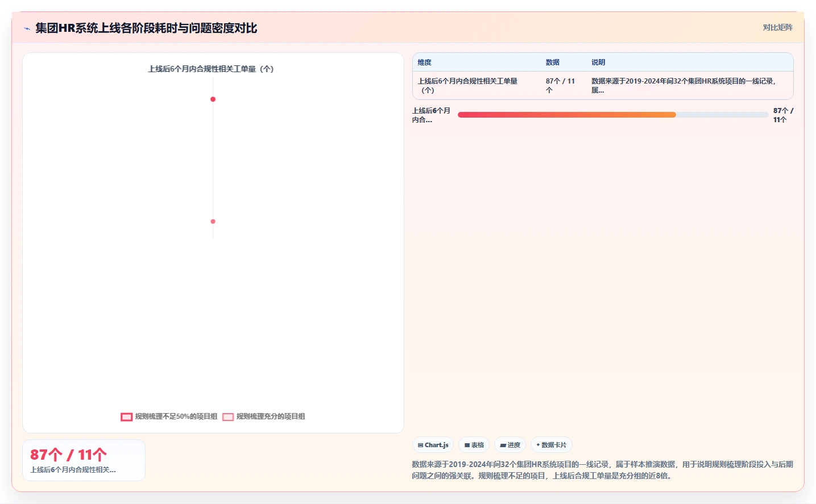
Task: Click the pink 规则梳理充分 legend swatch
Action: pos(228,417)
